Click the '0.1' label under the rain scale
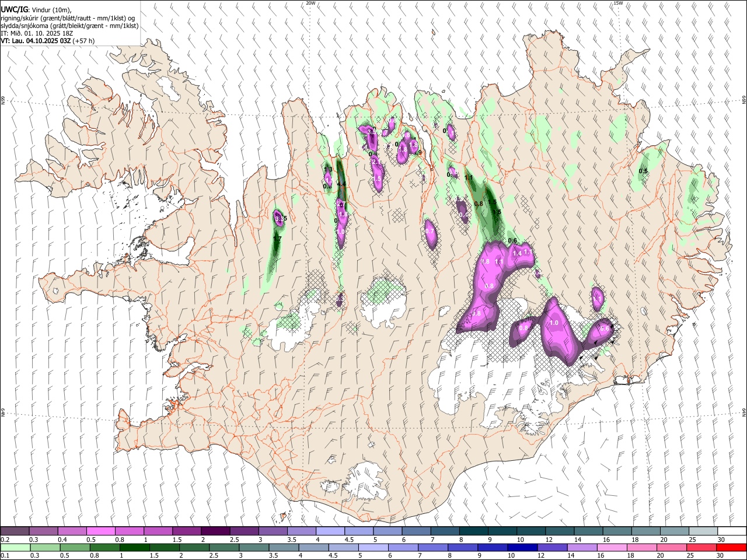 click(5, 556)
